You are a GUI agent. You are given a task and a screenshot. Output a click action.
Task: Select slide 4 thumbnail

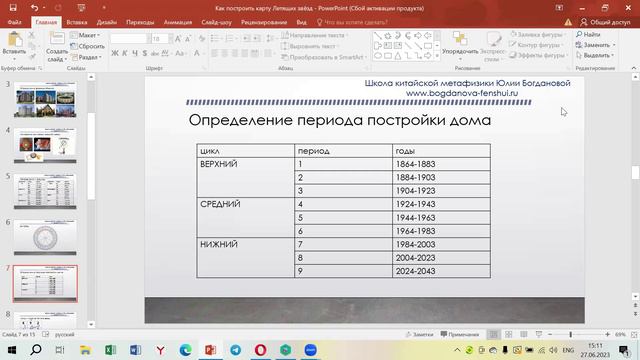click(x=45, y=145)
